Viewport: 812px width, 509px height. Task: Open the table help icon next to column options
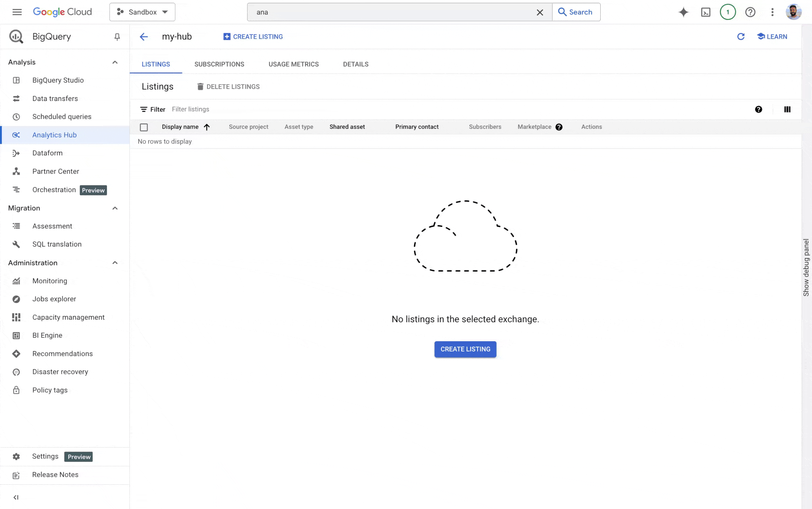coord(759,109)
